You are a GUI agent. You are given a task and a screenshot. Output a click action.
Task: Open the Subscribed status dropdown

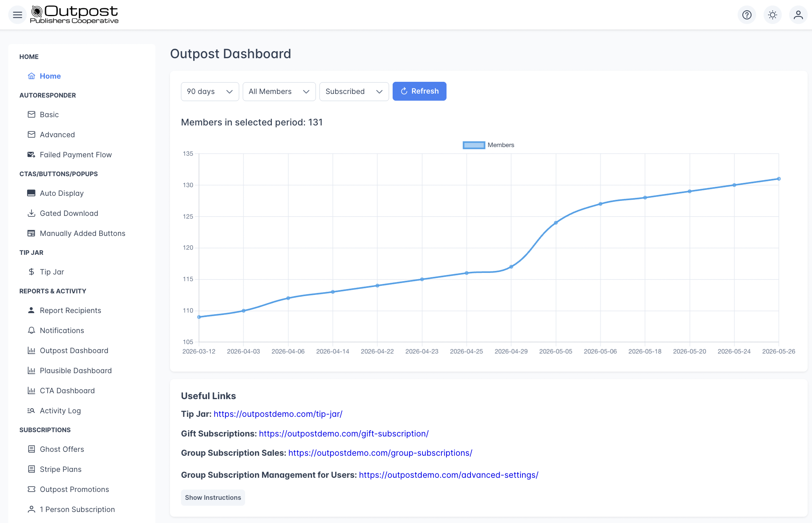point(354,92)
